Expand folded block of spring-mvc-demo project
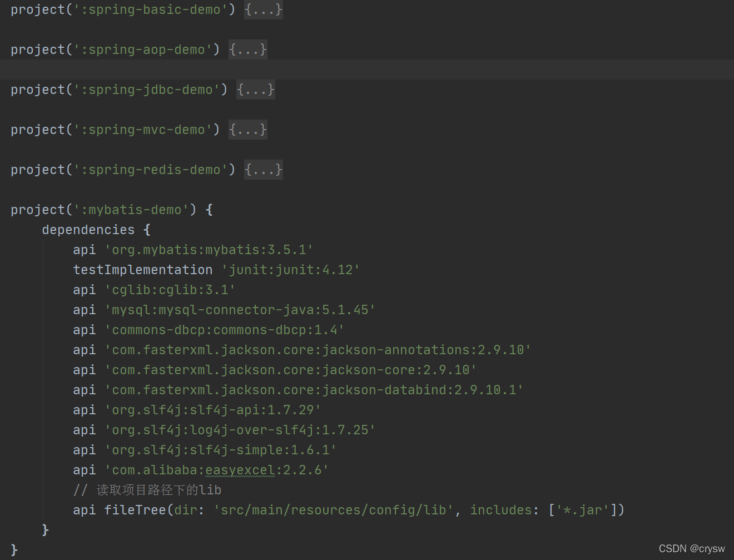The height and width of the screenshot is (560, 734). point(248,130)
